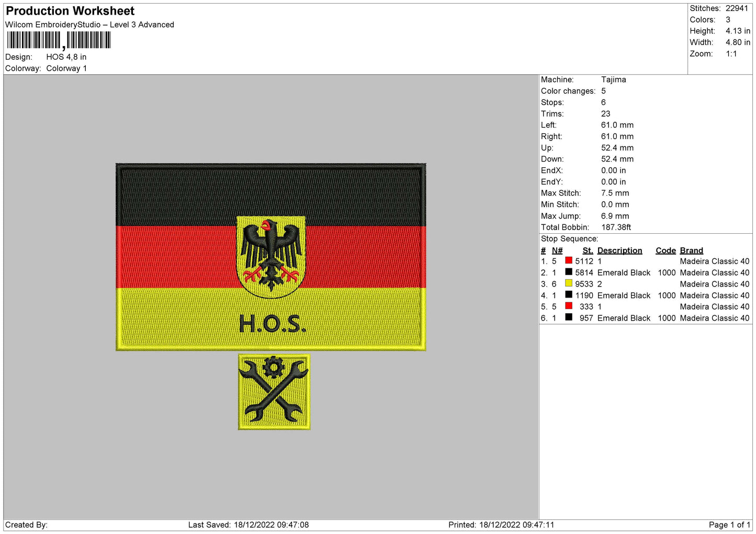Screen dimensions: 756x534
Task: Click the zoom value '1:1'
Action: (x=731, y=54)
